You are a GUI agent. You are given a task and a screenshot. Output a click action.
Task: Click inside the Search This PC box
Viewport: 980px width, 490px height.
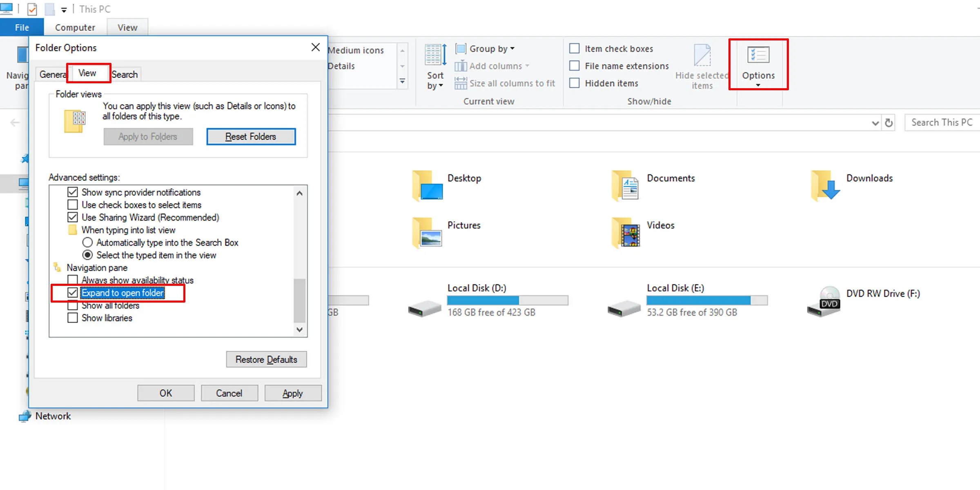(942, 122)
